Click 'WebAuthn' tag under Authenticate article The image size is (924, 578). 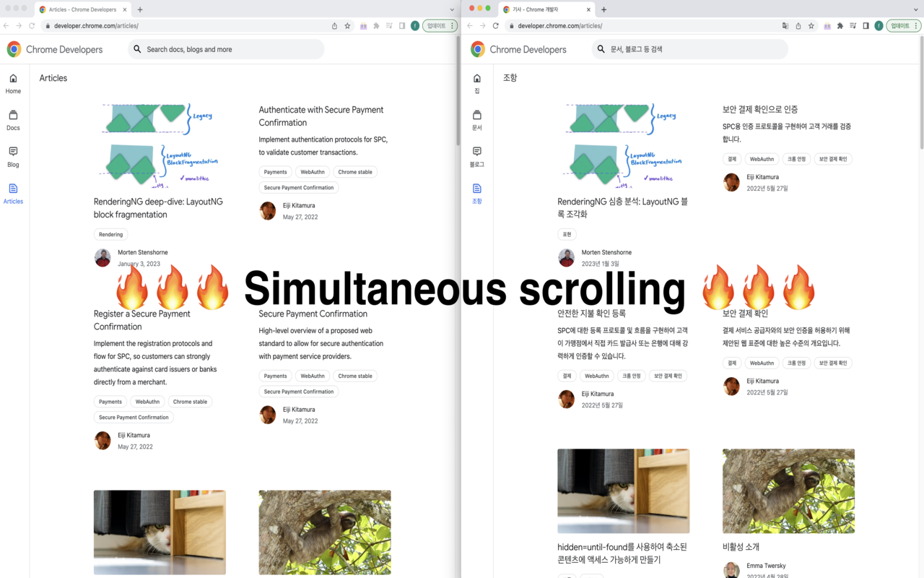[x=313, y=172]
